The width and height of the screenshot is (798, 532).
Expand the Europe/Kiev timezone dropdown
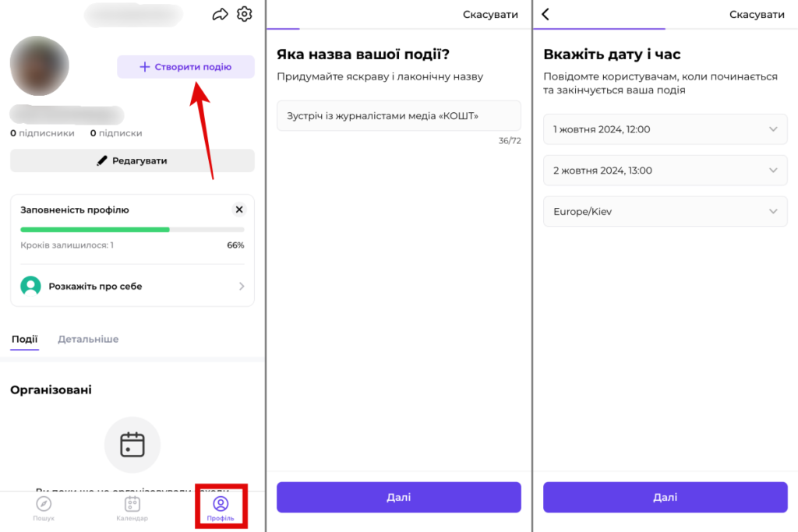coord(665,211)
